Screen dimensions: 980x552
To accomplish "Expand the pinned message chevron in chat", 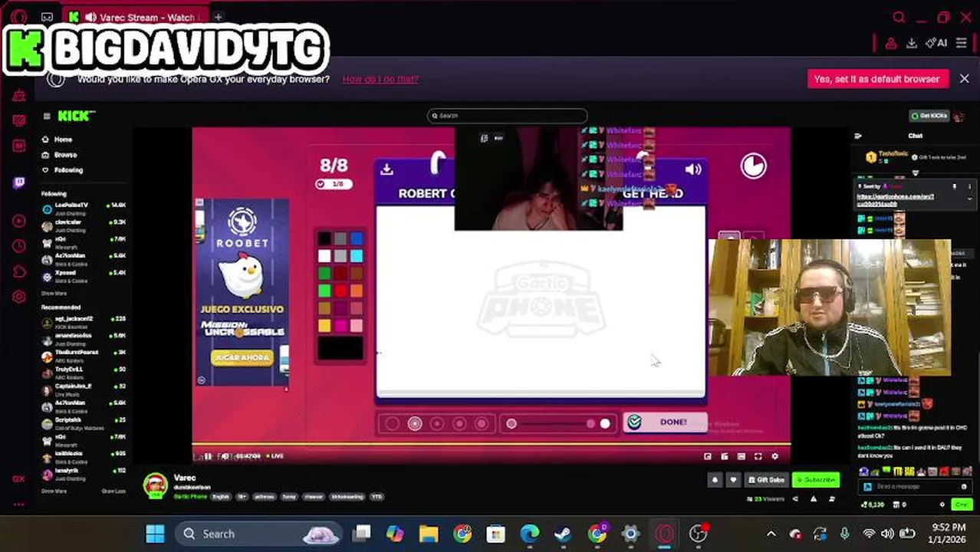I will pos(969,199).
